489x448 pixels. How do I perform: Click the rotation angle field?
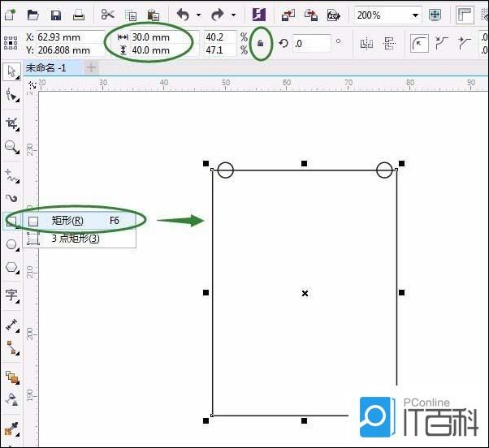point(311,43)
